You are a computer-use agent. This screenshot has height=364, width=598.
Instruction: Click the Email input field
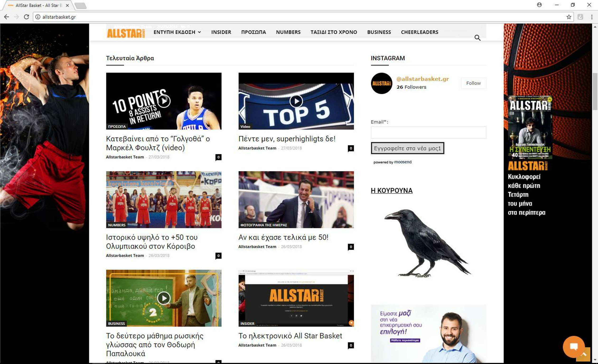pyautogui.click(x=428, y=132)
